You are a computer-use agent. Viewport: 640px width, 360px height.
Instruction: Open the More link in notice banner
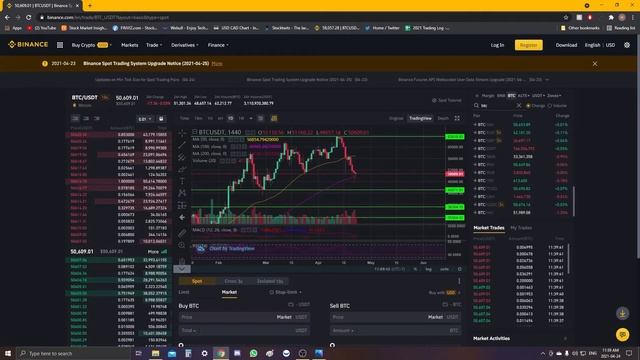(x=217, y=64)
